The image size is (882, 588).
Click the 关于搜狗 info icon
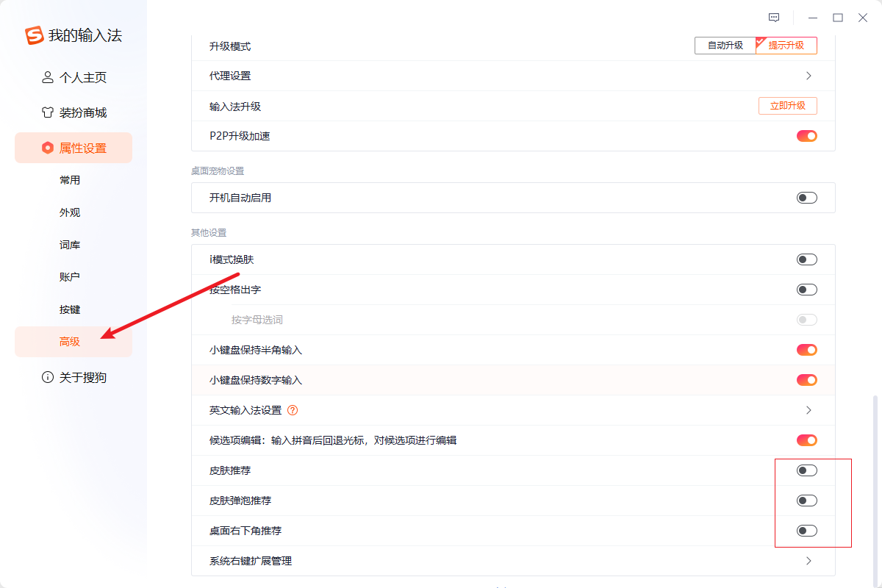(48, 377)
